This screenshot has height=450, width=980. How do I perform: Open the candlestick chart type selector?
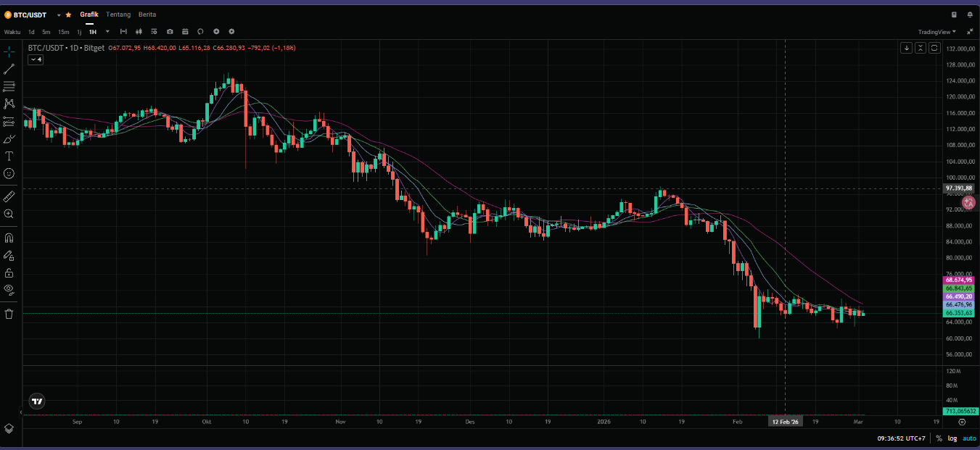[139, 32]
